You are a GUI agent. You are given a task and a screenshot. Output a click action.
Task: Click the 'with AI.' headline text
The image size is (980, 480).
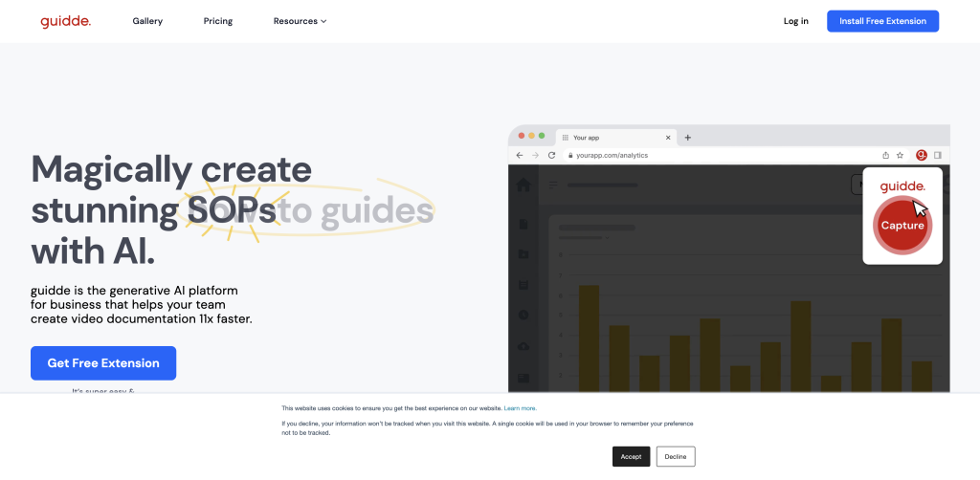(x=93, y=251)
